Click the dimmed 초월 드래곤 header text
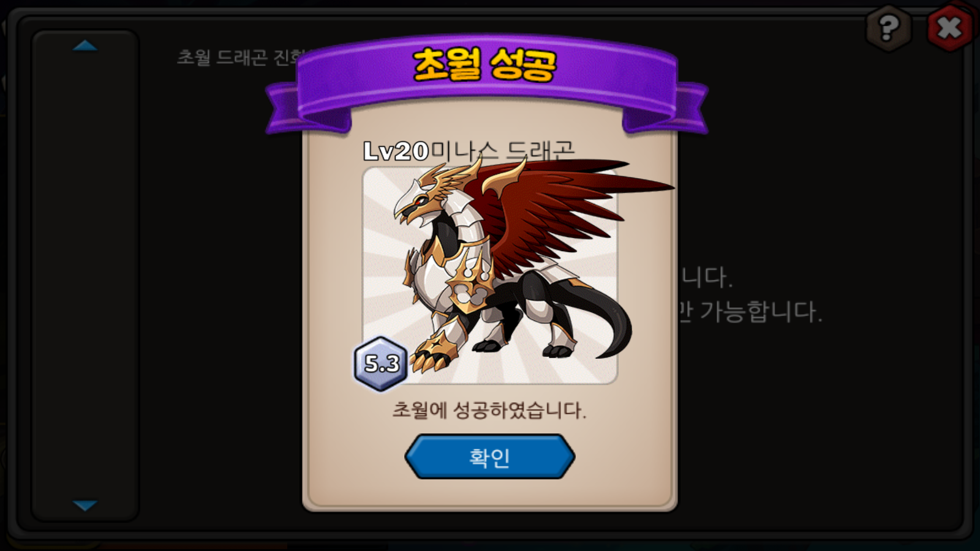The width and height of the screenshot is (980, 551). (241, 57)
